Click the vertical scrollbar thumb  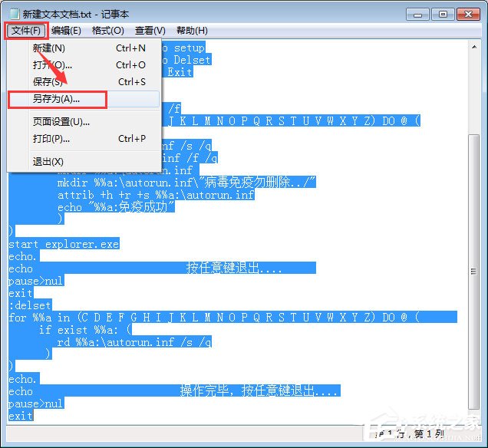[474, 272]
